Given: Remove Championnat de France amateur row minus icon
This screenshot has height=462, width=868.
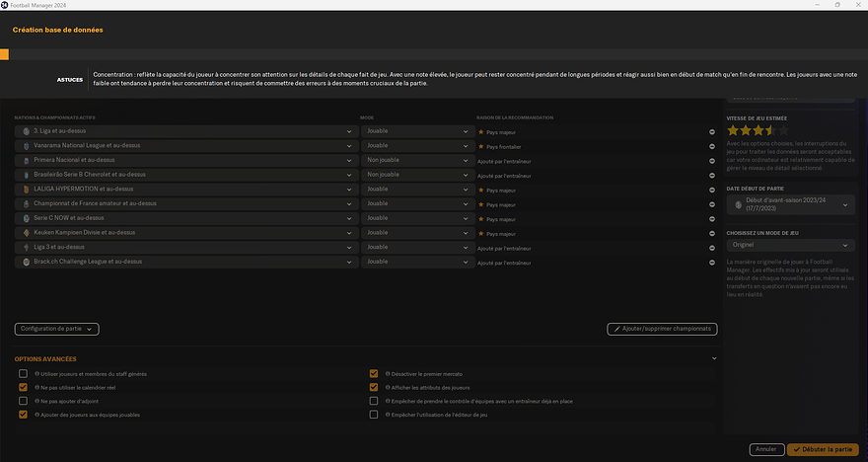Looking at the screenshot, I should click(x=712, y=204).
